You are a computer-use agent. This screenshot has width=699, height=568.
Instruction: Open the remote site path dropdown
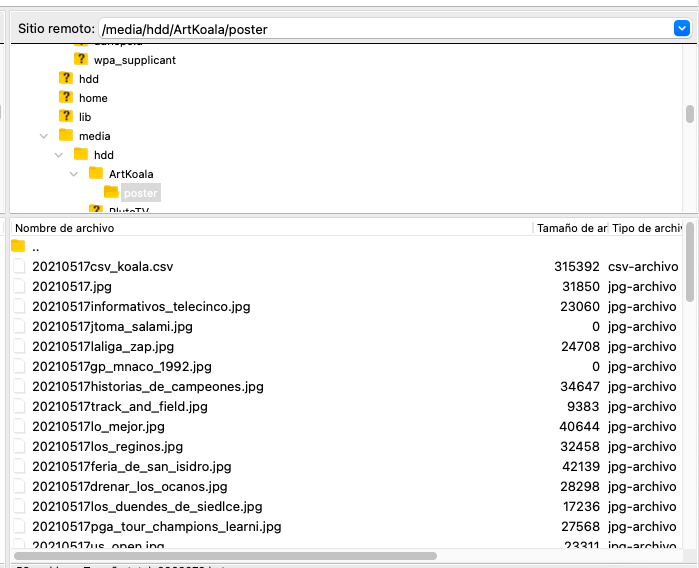pyautogui.click(x=682, y=29)
